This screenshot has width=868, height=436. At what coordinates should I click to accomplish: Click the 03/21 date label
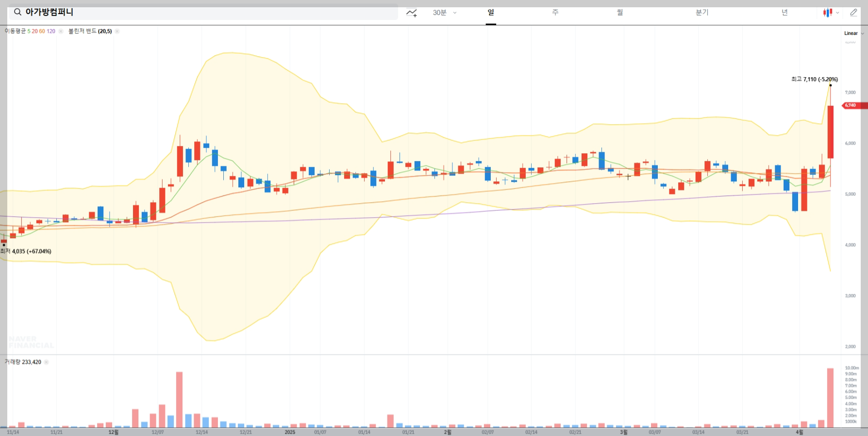point(742,432)
